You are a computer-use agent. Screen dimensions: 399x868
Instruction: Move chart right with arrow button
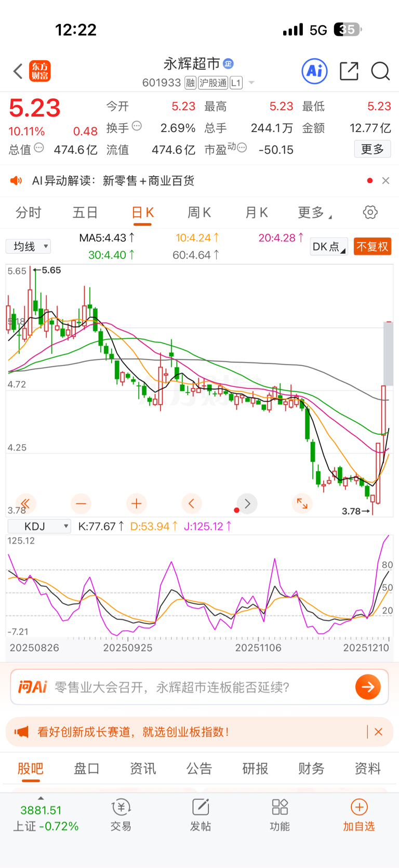click(247, 503)
